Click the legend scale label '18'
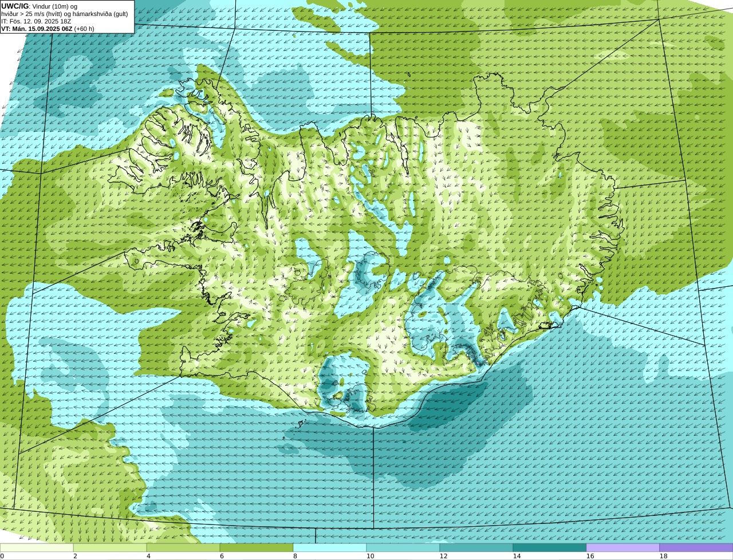 (664, 556)
